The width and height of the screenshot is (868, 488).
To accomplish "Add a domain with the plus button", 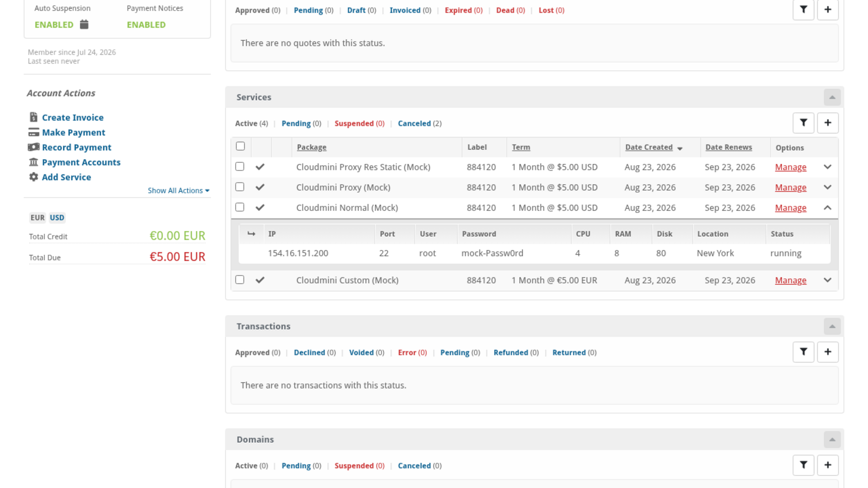I will [828, 465].
